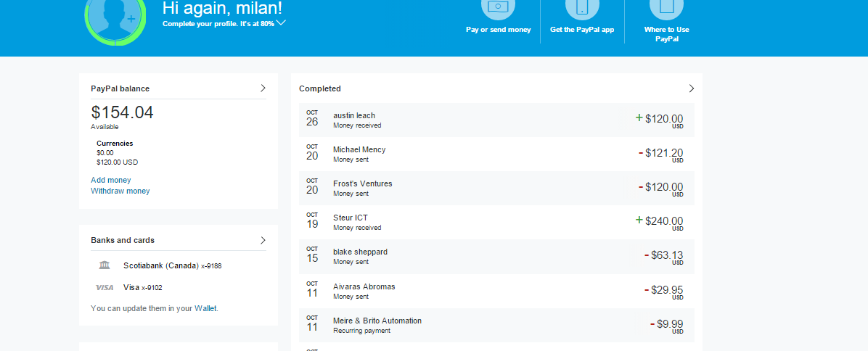Click the -$63.13 amount

(664, 255)
